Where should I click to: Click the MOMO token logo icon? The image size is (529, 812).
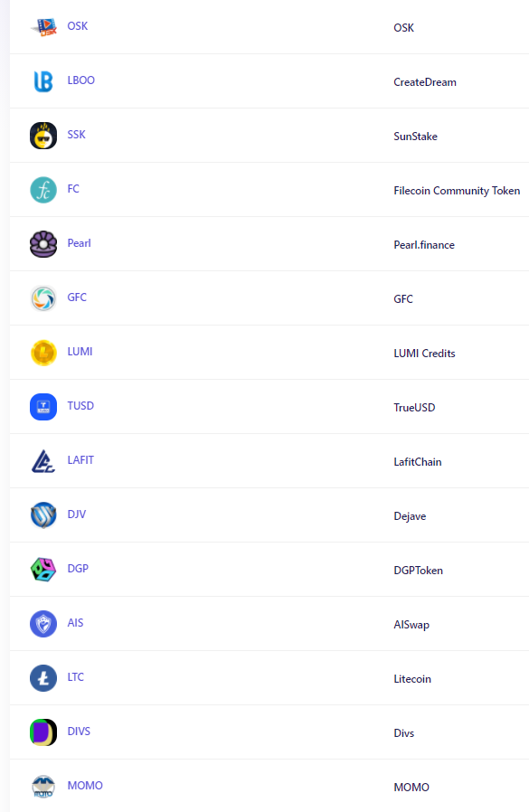pyautogui.click(x=43, y=787)
